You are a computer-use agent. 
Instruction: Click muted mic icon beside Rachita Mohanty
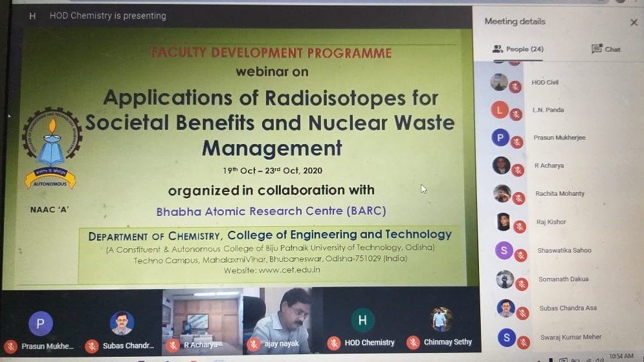pyautogui.click(x=518, y=198)
